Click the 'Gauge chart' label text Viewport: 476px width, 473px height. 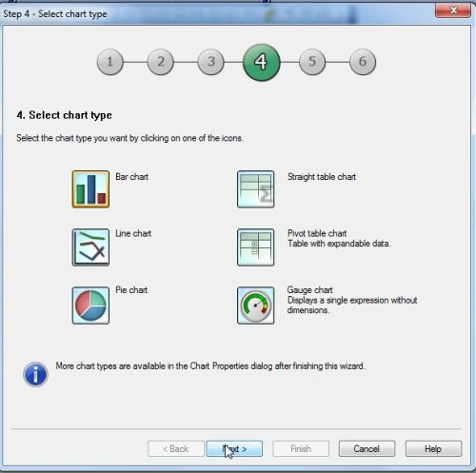click(310, 290)
